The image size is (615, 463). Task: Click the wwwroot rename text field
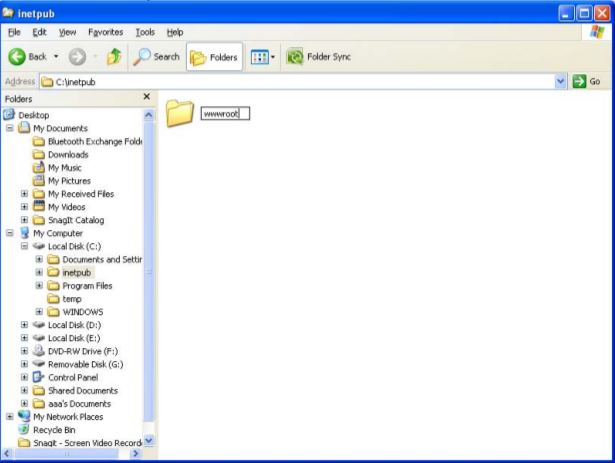224,114
